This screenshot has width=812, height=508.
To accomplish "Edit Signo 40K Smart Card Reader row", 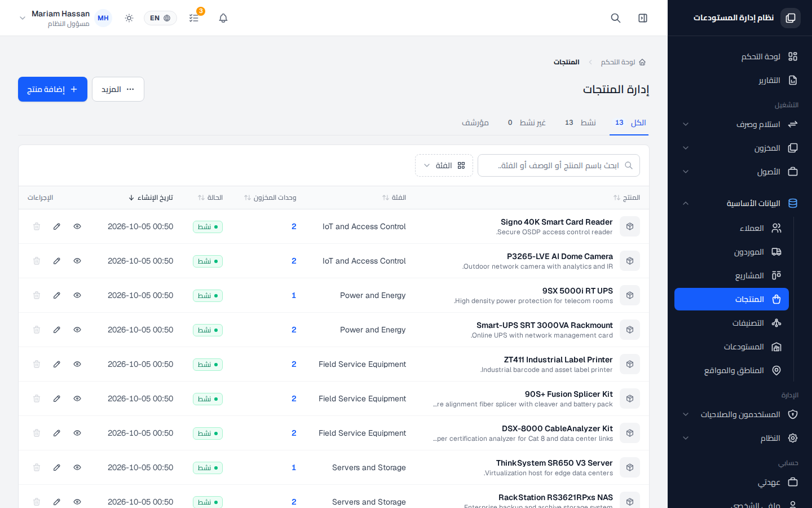I will [x=57, y=226].
